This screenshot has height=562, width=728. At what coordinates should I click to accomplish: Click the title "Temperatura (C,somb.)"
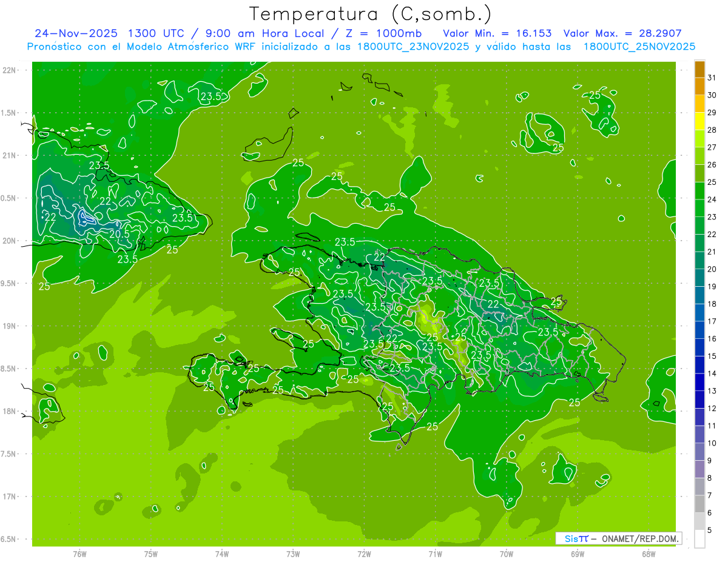[x=371, y=14]
